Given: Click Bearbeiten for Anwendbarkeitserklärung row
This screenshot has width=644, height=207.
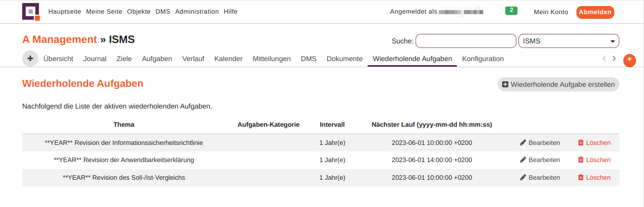Looking at the screenshot, I should pyautogui.click(x=540, y=160).
